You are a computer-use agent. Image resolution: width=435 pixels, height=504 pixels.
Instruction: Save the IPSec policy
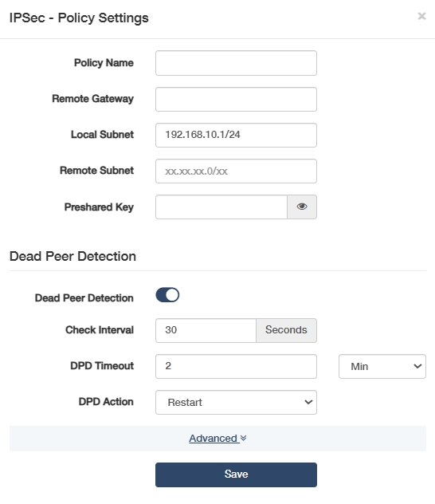pyautogui.click(x=236, y=474)
